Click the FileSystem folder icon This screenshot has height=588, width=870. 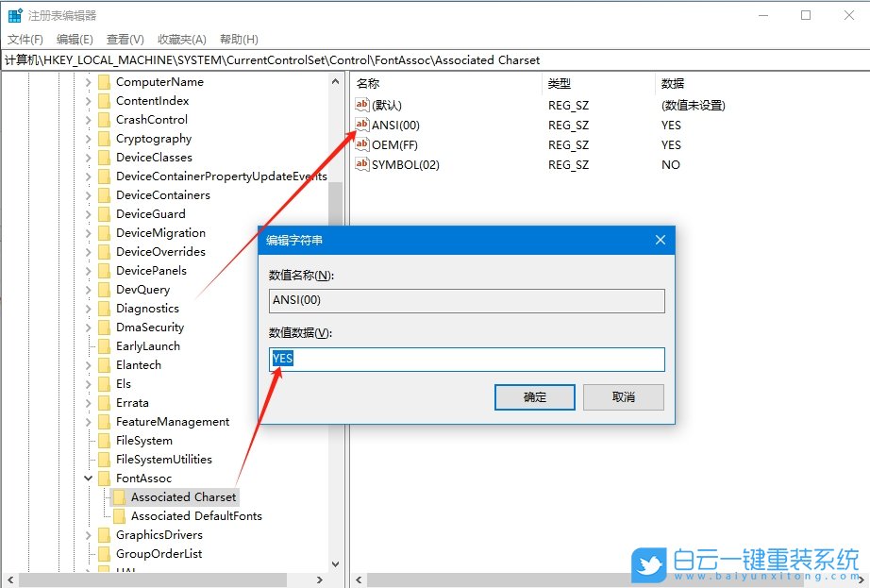click(x=104, y=440)
